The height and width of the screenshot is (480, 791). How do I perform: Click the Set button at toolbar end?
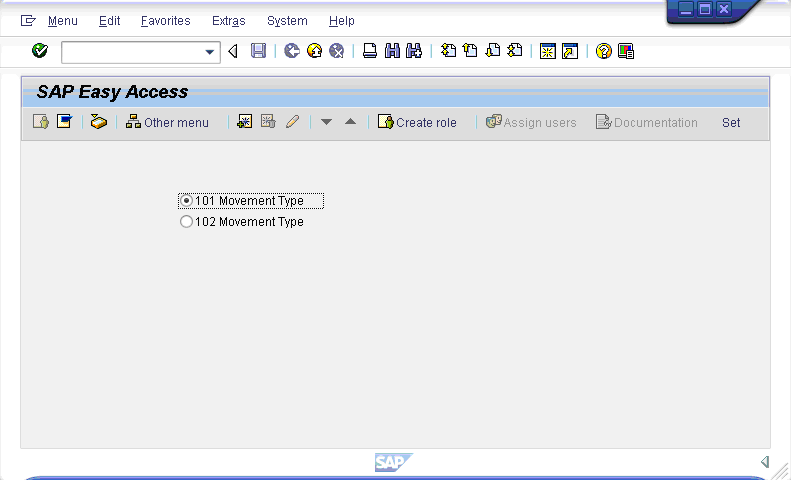[x=731, y=123]
